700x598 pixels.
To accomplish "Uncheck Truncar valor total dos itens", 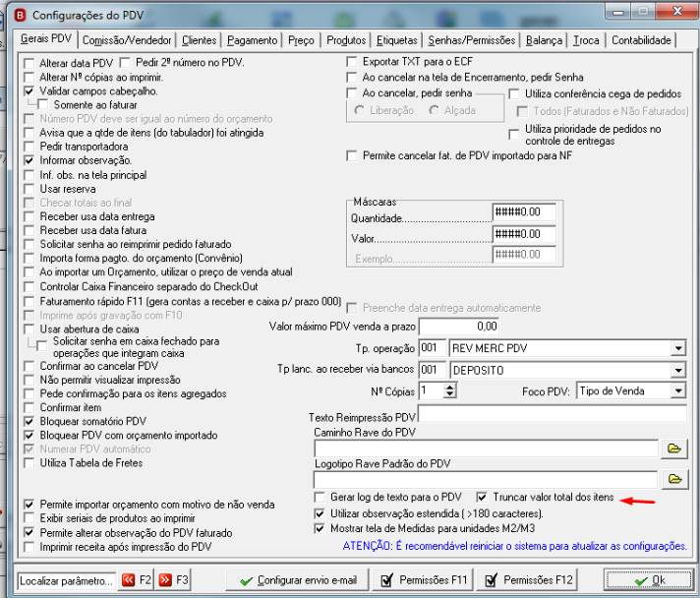I will [482, 497].
